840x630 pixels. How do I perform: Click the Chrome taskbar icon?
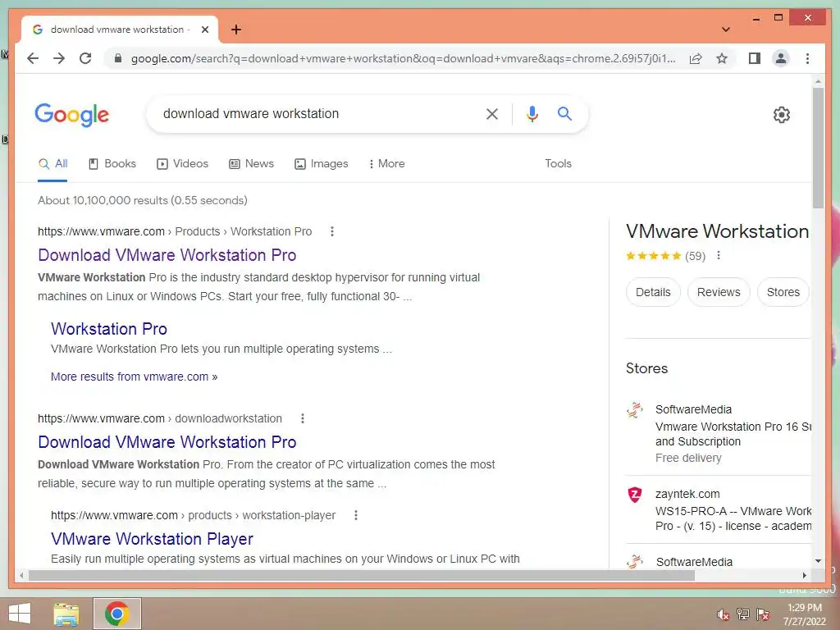116,614
